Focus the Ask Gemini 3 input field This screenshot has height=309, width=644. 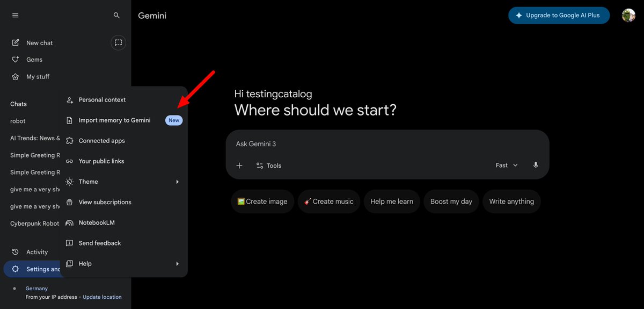[387, 144]
